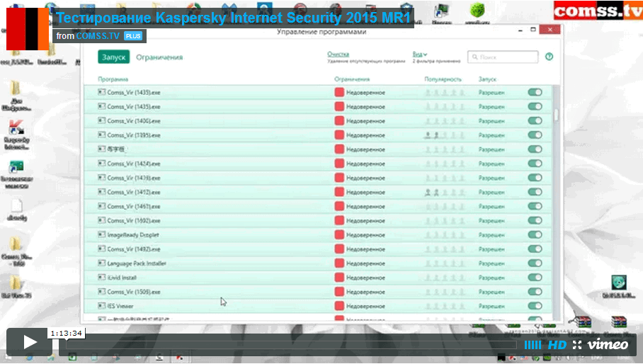Click Разрешен status for IES Viewer
Screen dimensions: 643x364
(x=491, y=306)
